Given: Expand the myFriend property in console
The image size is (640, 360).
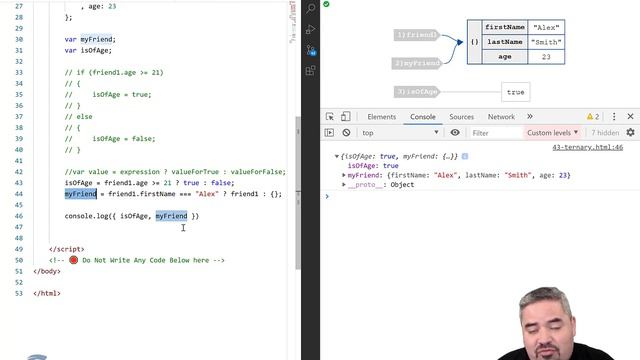Looking at the screenshot, I should 344,175.
